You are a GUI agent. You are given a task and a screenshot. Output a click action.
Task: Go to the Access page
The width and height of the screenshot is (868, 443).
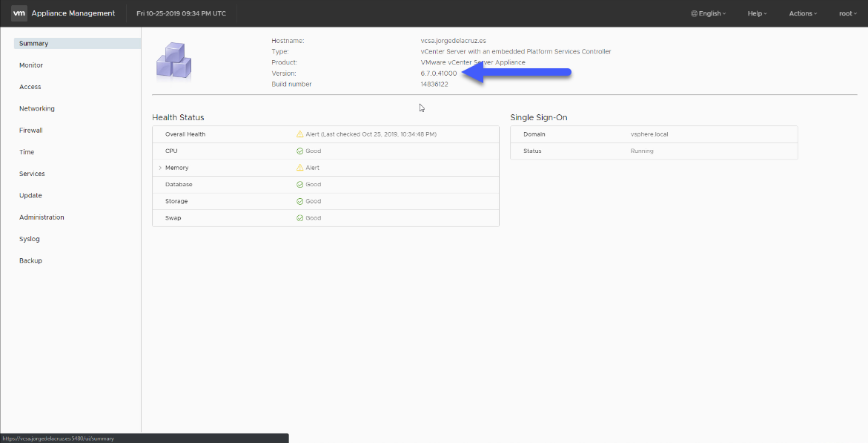tap(30, 87)
